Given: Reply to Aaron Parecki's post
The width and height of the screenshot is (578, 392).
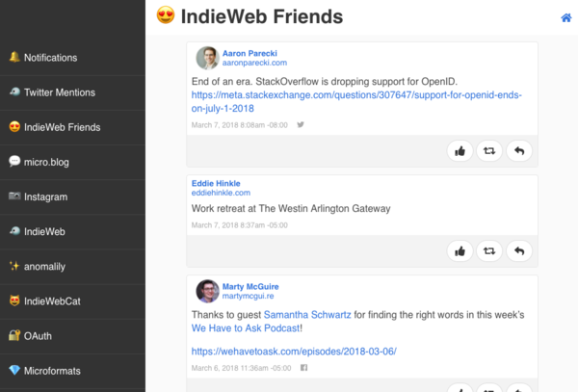Looking at the screenshot, I should tap(519, 151).
